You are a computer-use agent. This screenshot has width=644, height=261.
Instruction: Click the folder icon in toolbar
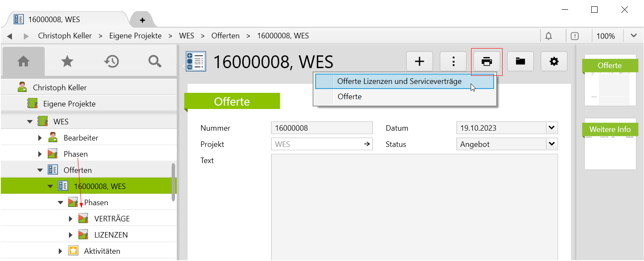(520, 62)
